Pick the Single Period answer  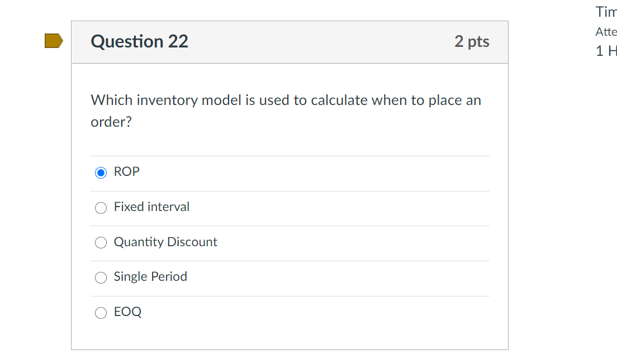point(101,277)
